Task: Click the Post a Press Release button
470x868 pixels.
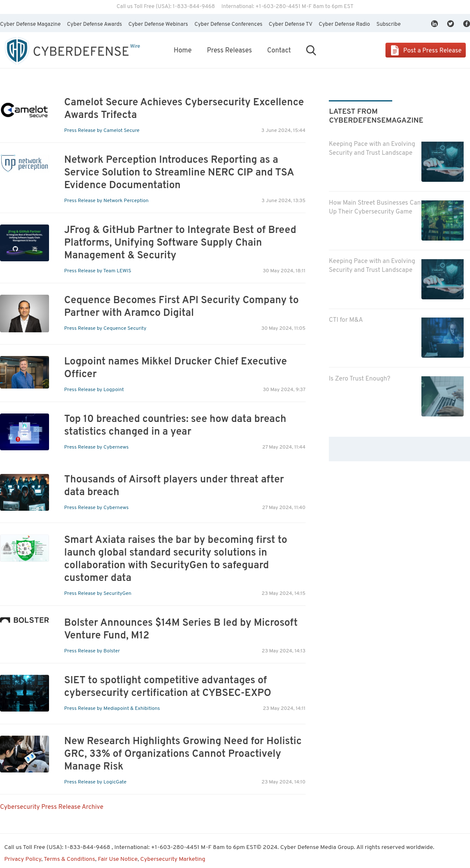Action: coord(426,50)
